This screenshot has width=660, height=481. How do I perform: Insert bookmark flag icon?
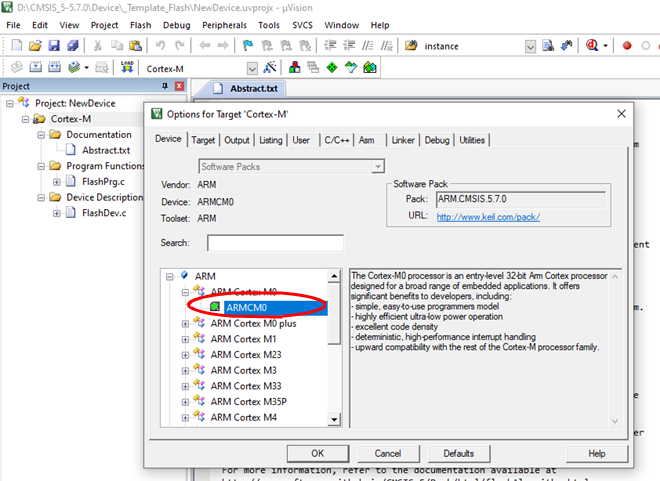click(248, 45)
